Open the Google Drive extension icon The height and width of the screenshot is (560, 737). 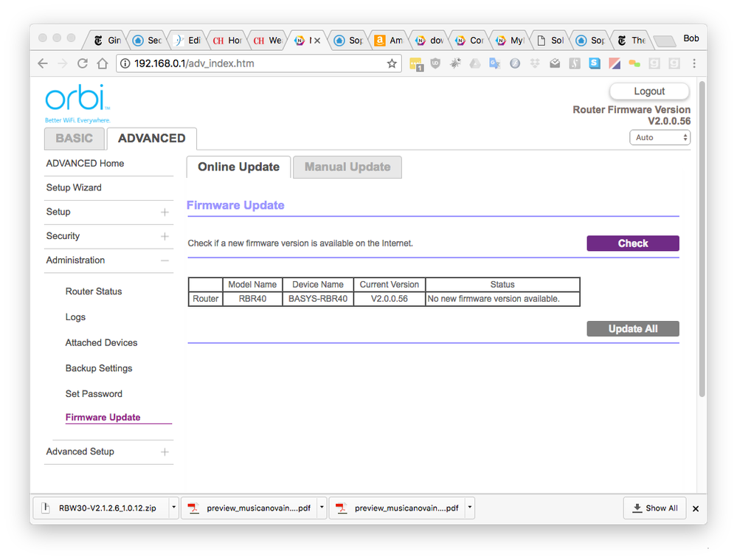tap(475, 63)
